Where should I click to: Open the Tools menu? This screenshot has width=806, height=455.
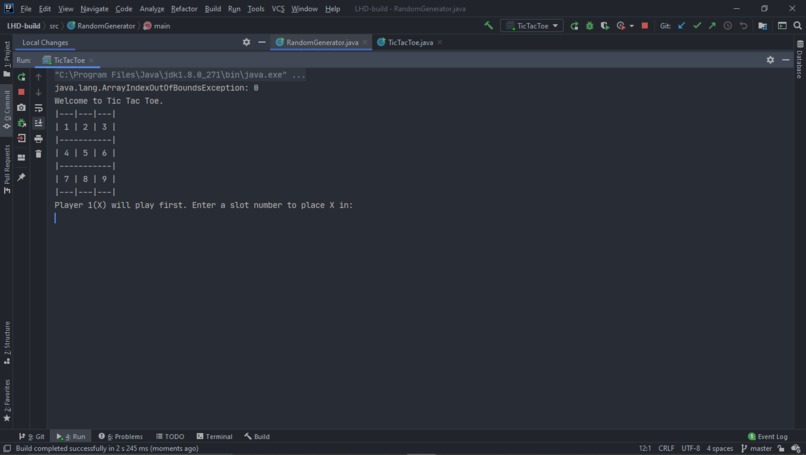[255, 9]
